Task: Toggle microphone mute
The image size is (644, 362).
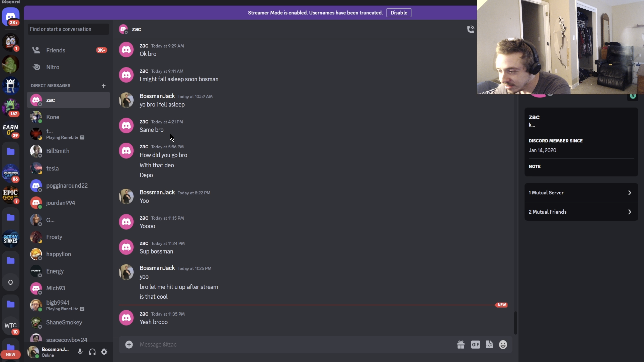Action: pos(80,352)
